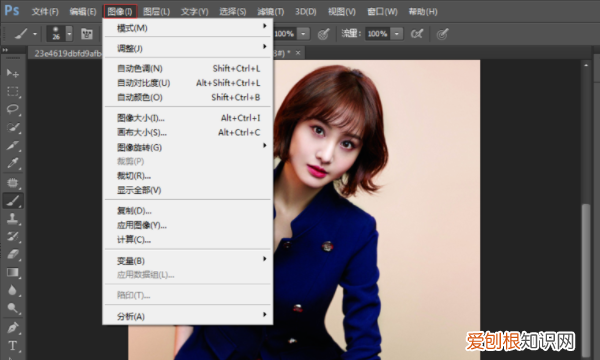600x360 pixels.
Task: Choose 画布大小(S)... menu entry
Action: pyautogui.click(x=188, y=132)
